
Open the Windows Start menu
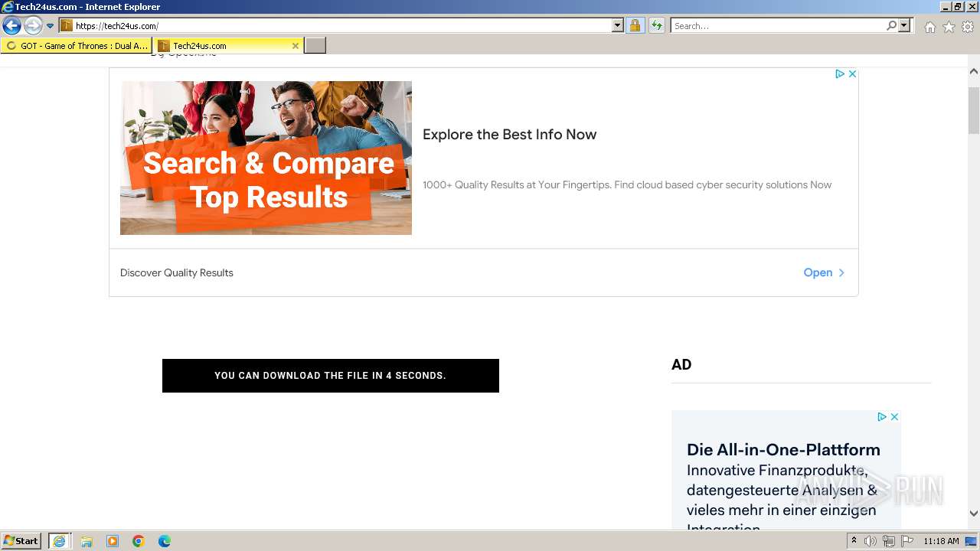[x=21, y=541]
